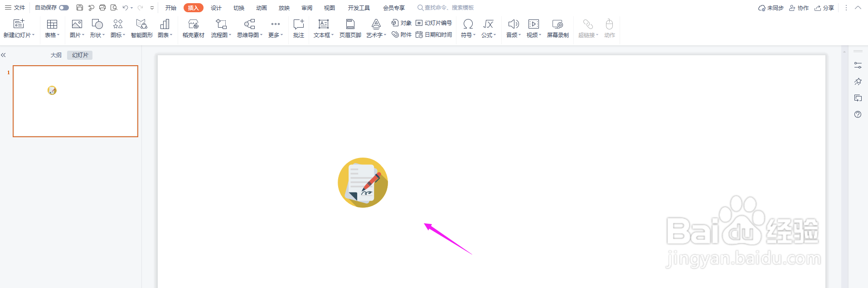
Task: Click the 屏幕录制 icon
Action: pos(558,24)
